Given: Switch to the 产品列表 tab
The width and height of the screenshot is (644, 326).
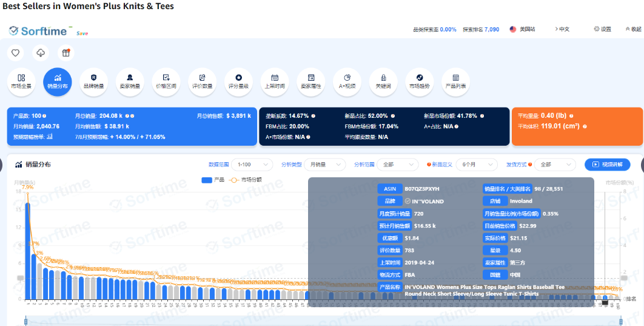Looking at the screenshot, I should click(x=455, y=82).
